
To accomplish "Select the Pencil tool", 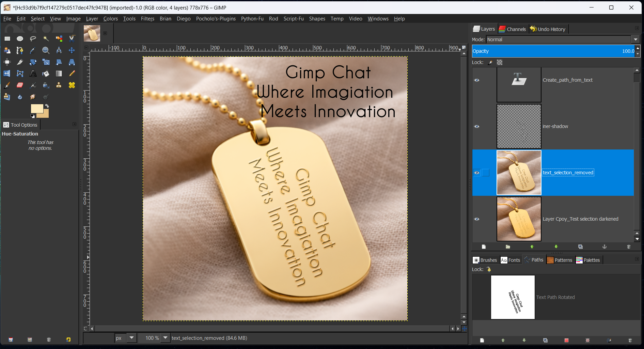I will [72, 74].
